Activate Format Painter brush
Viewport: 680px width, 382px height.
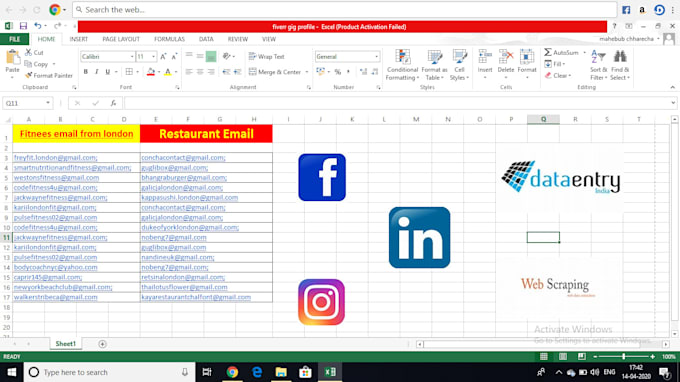(29, 75)
